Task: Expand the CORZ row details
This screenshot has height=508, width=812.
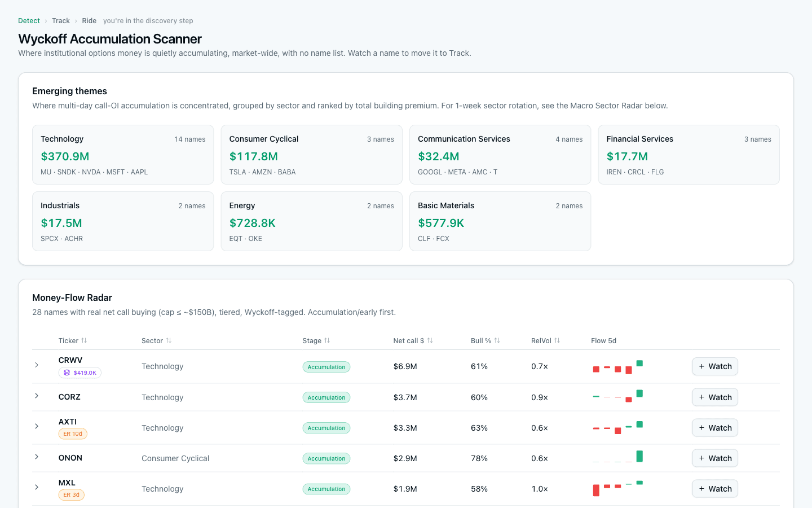Action: [37, 396]
